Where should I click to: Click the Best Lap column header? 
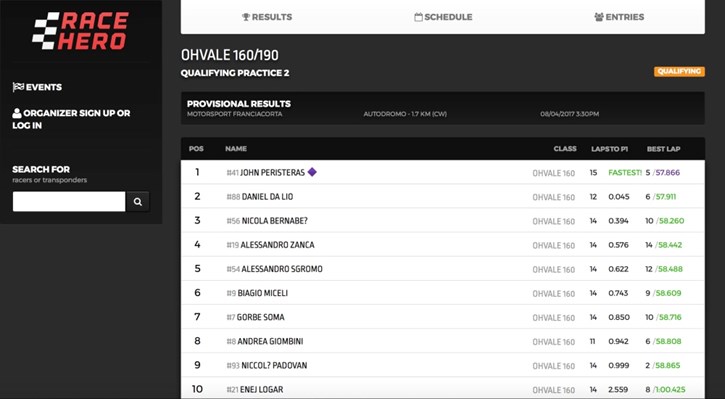pyautogui.click(x=663, y=149)
